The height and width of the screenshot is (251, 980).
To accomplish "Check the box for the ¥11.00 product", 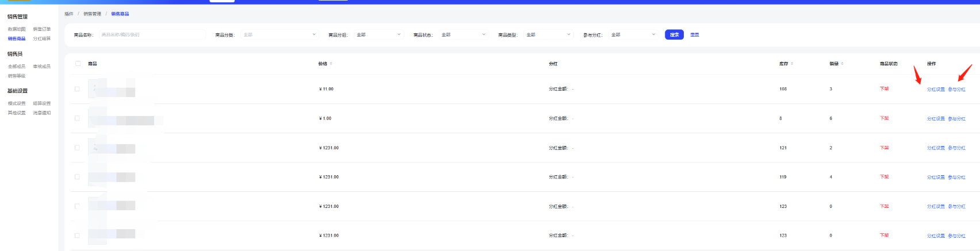I will (77, 89).
